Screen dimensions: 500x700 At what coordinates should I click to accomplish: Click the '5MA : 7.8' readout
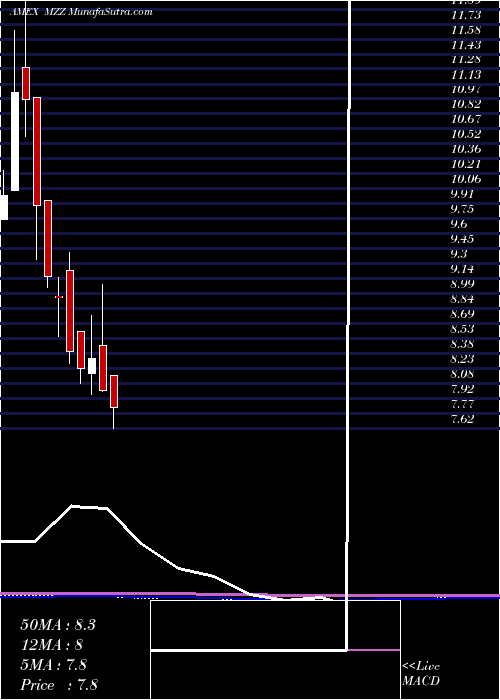click(x=54, y=665)
